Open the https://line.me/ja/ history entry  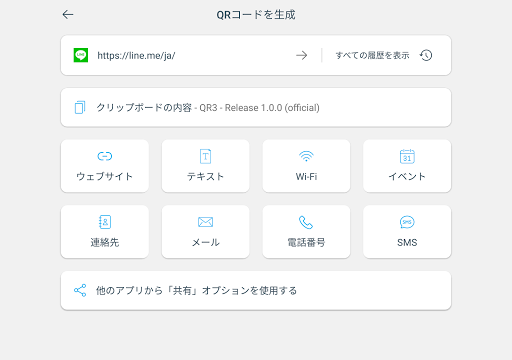[x=136, y=55]
